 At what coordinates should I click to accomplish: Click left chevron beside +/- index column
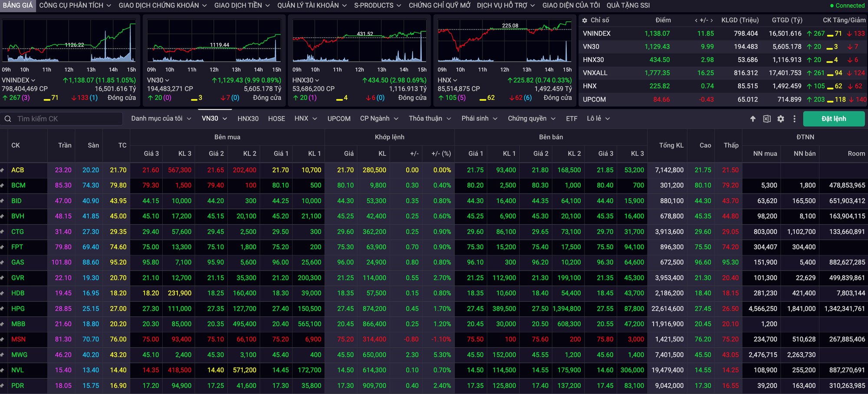[x=696, y=20]
